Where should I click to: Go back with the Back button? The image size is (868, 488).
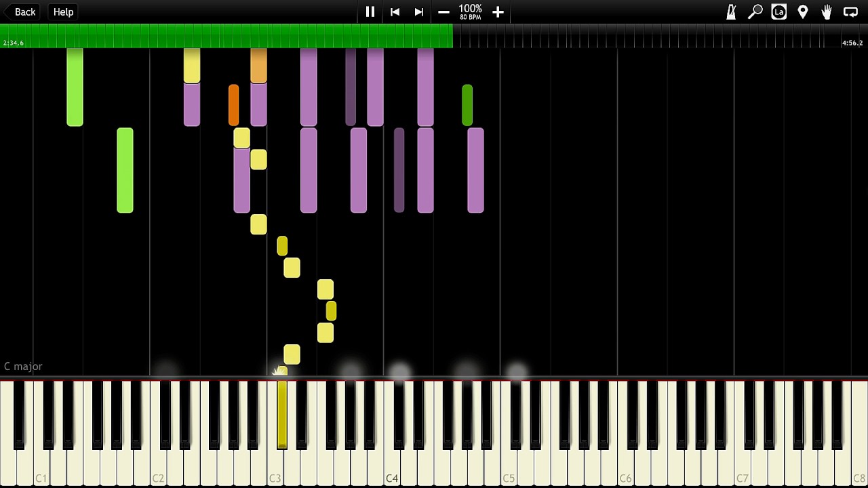[21, 12]
